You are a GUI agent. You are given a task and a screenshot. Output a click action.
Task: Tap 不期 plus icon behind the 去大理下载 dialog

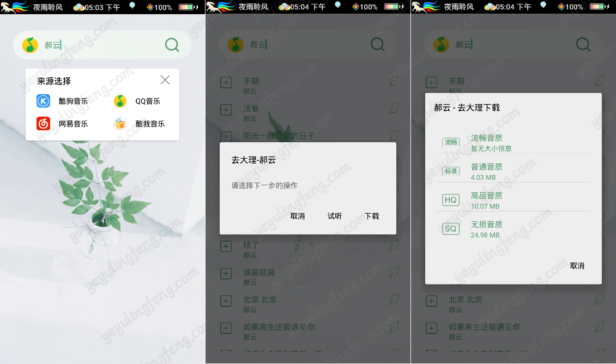431,82
